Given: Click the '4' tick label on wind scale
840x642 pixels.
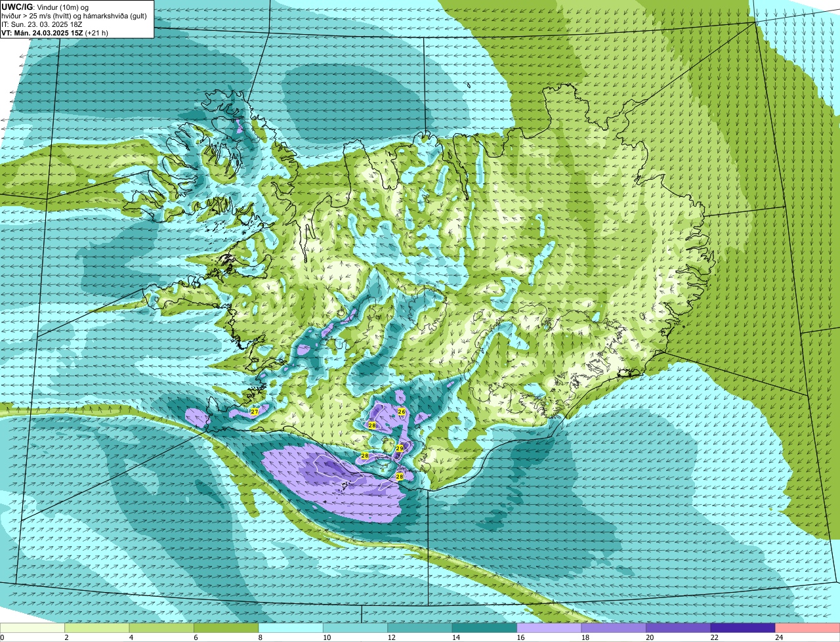Looking at the screenshot, I should 131,637.
